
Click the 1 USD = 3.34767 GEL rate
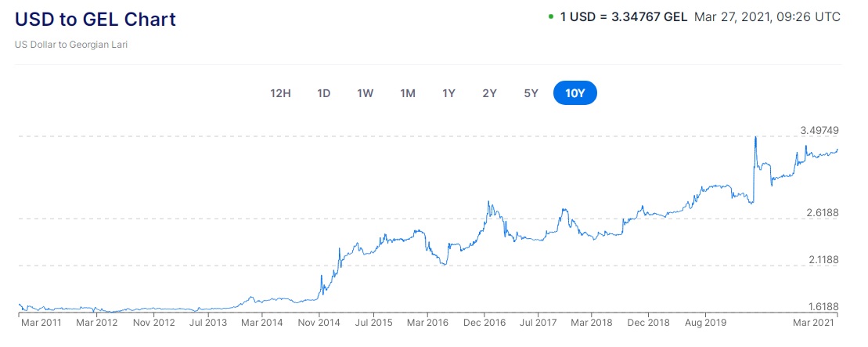click(x=623, y=16)
